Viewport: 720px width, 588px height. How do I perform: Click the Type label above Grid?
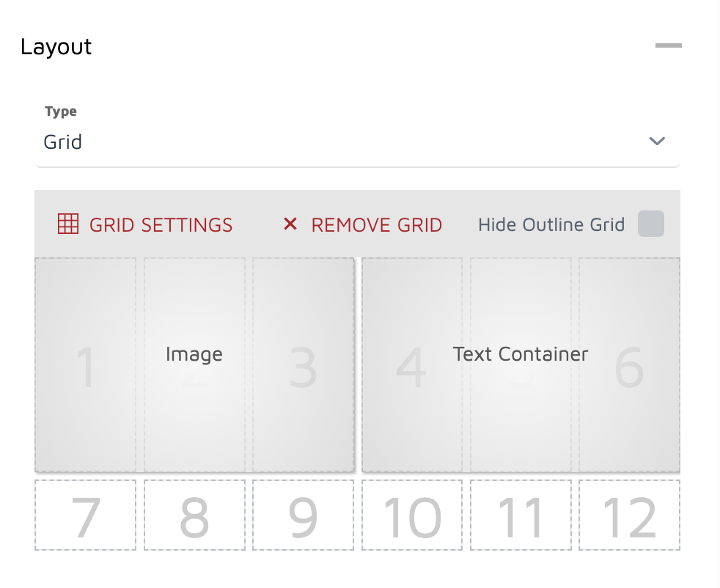60,111
